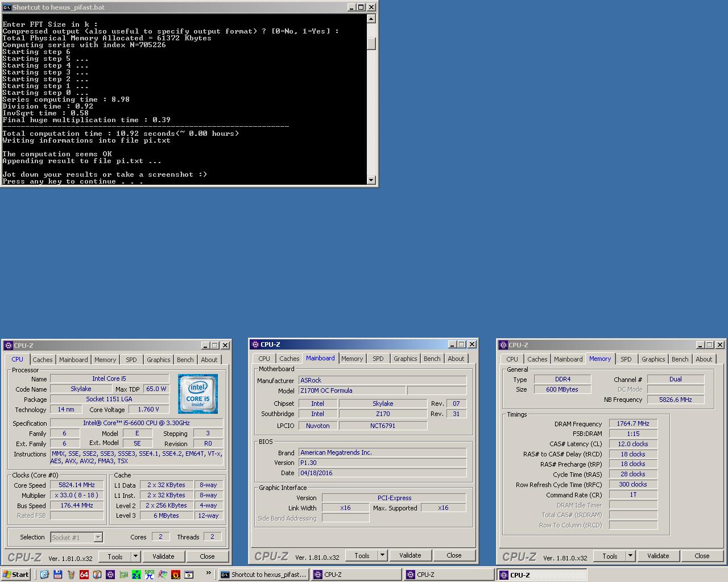This screenshot has width=728, height=582.
Task: Click the green 2-1 Quick Launch icon
Action: [136, 575]
